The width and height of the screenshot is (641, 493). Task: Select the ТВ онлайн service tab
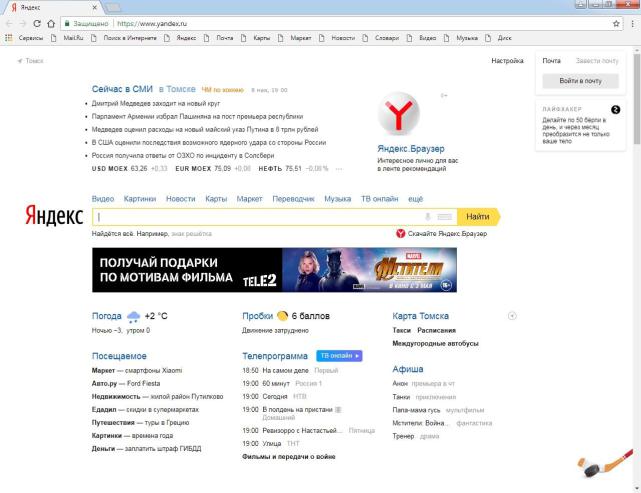pos(379,199)
